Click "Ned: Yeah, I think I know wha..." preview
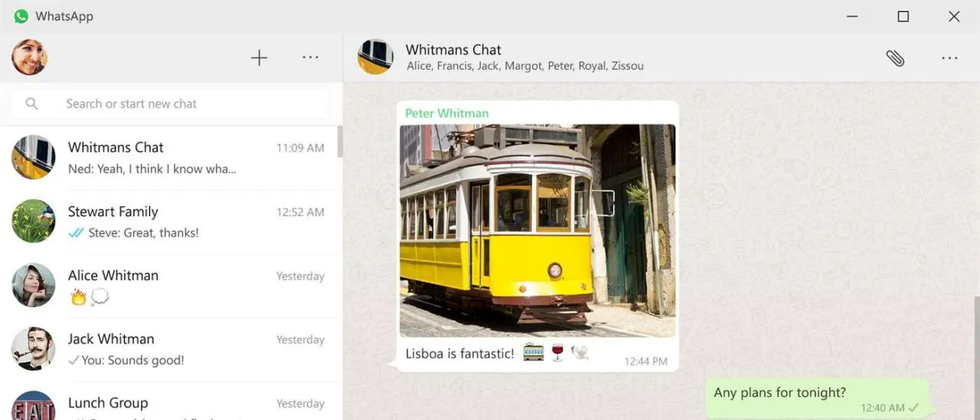 coord(152,169)
